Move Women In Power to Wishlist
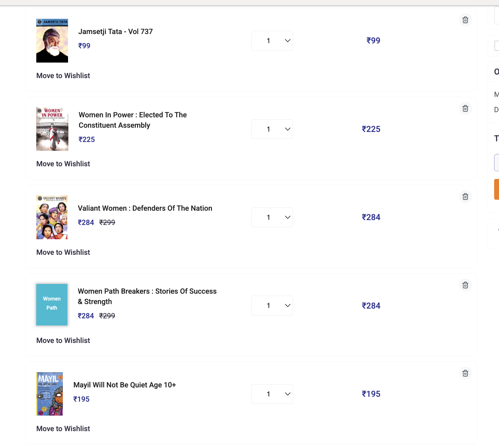499x448 pixels. pyautogui.click(x=63, y=164)
